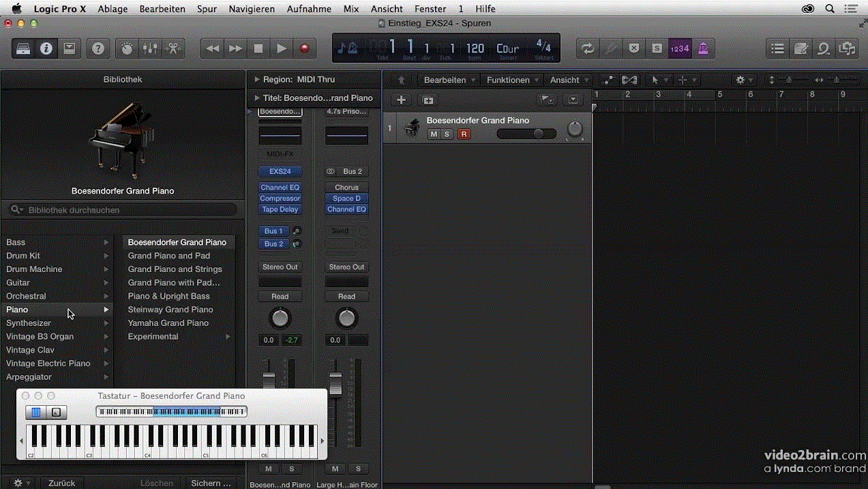
Task: Solo the Boesendorfer Grand Piano track
Action: tap(447, 134)
